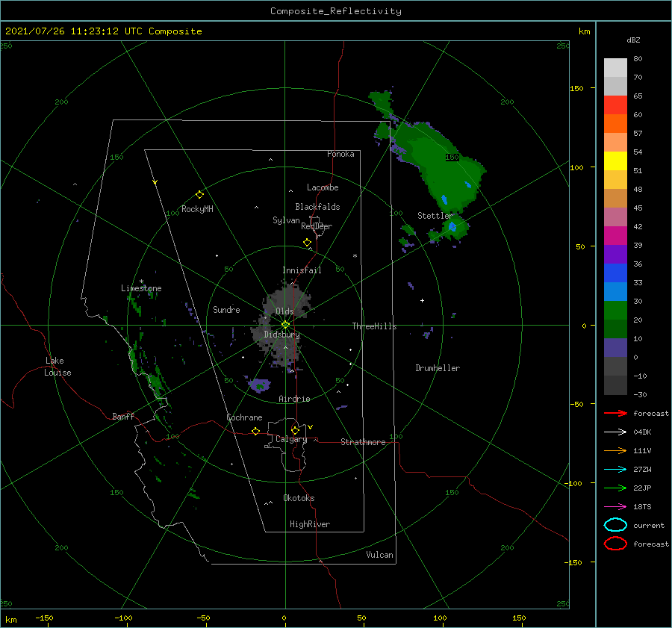Click the white plus marker east of ThreeHills
This screenshot has height=628, width=672.
pos(422,300)
